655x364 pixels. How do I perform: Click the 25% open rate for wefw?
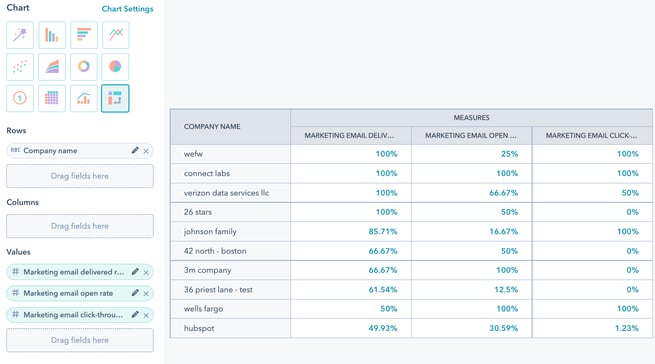click(509, 154)
